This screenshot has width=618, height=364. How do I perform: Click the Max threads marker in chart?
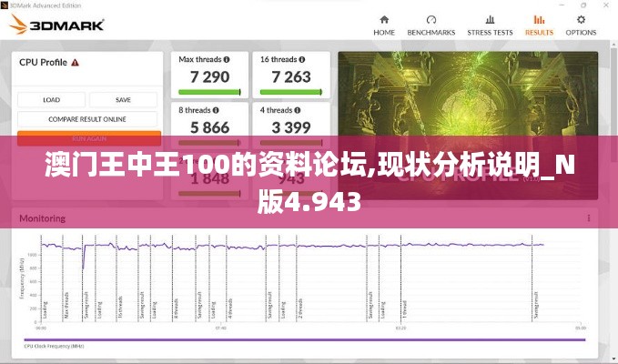pos(66,305)
